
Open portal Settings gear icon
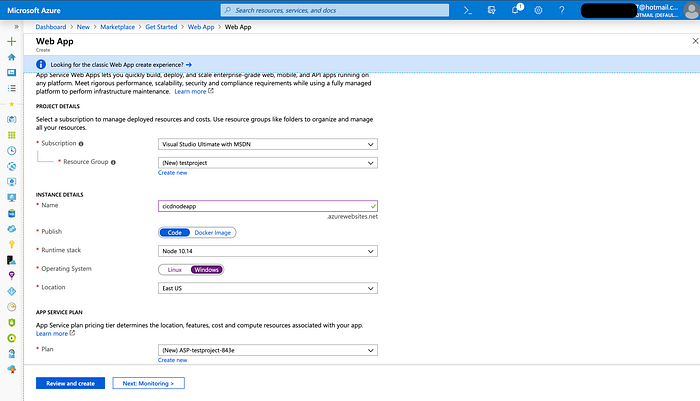(538, 10)
